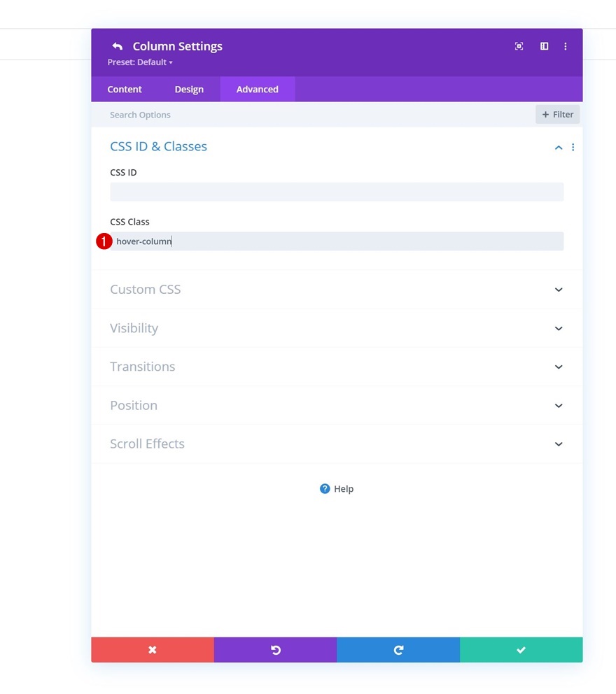Image resolution: width=616 pixels, height=694 pixels.
Task: Click the blue Help question mark icon
Action: point(325,489)
